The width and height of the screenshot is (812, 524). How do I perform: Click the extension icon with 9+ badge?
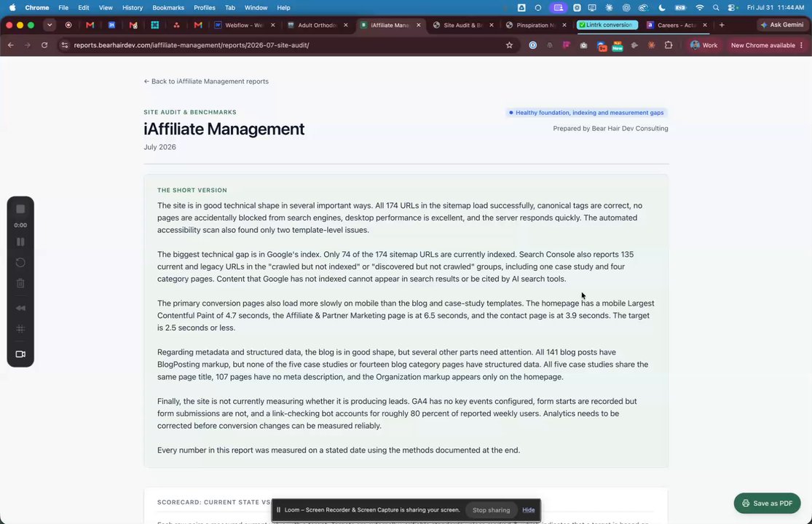click(602, 46)
